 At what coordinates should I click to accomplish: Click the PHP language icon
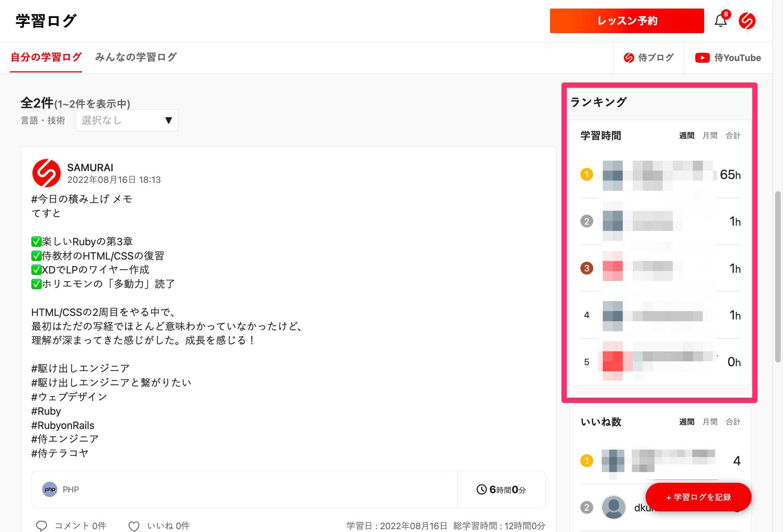click(x=50, y=489)
